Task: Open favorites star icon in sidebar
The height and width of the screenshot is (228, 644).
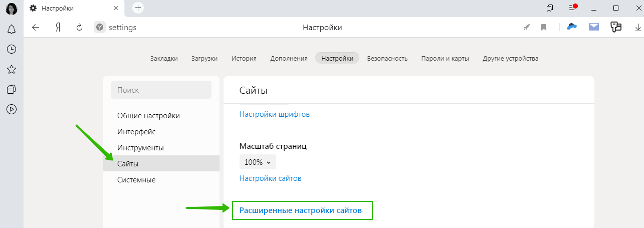Action: [12, 69]
